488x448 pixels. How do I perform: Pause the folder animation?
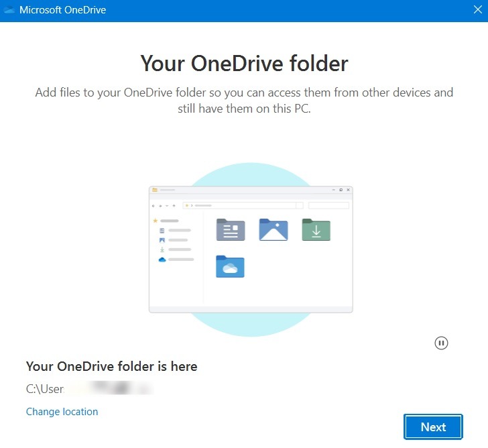point(441,343)
